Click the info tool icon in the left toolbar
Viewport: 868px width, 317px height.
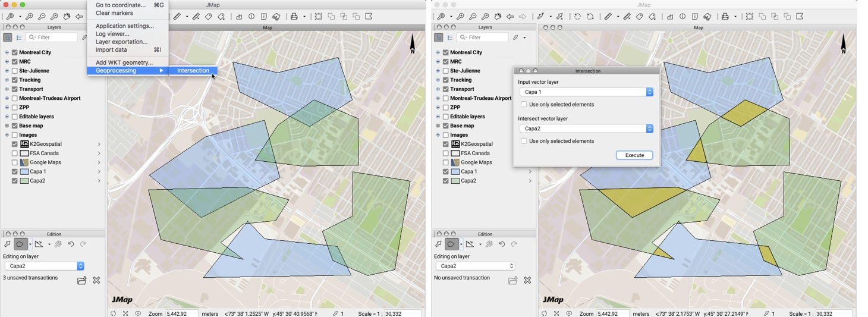(x=251, y=17)
